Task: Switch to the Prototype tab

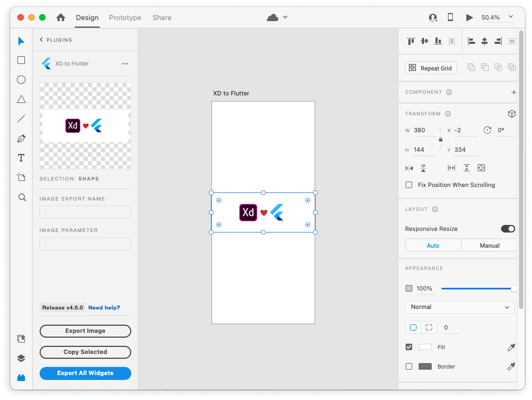Action: (x=125, y=18)
